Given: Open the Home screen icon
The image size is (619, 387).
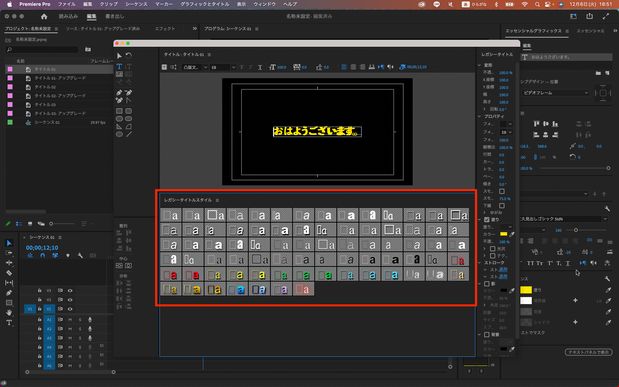Looking at the screenshot, I should click(44, 17).
